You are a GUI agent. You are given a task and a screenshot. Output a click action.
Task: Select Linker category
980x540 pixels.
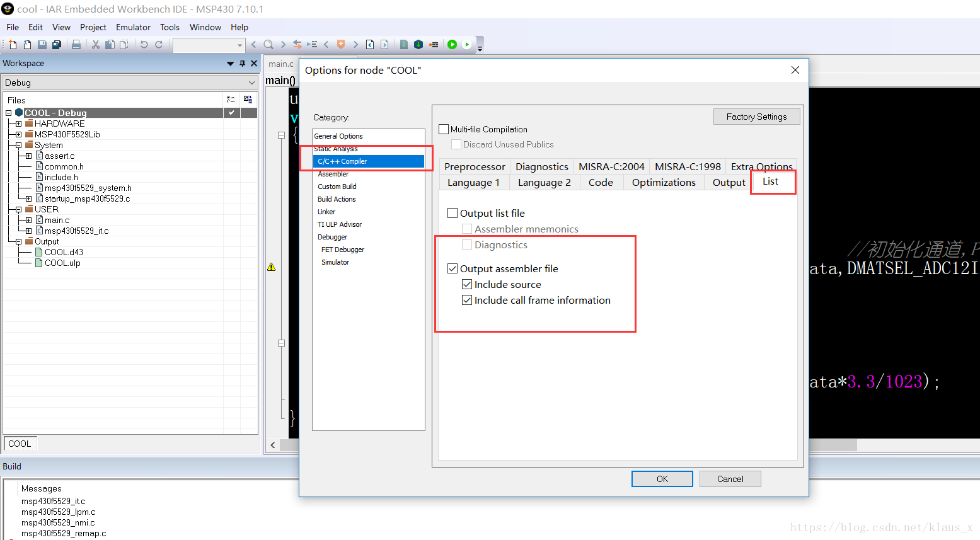[326, 212]
